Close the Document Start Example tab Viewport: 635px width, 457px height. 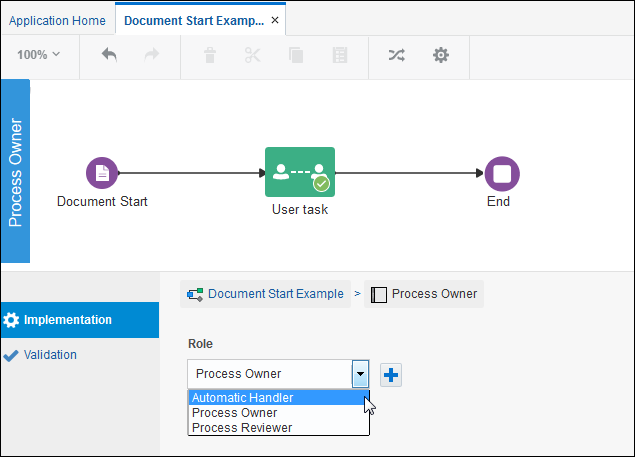click(275, 20)
